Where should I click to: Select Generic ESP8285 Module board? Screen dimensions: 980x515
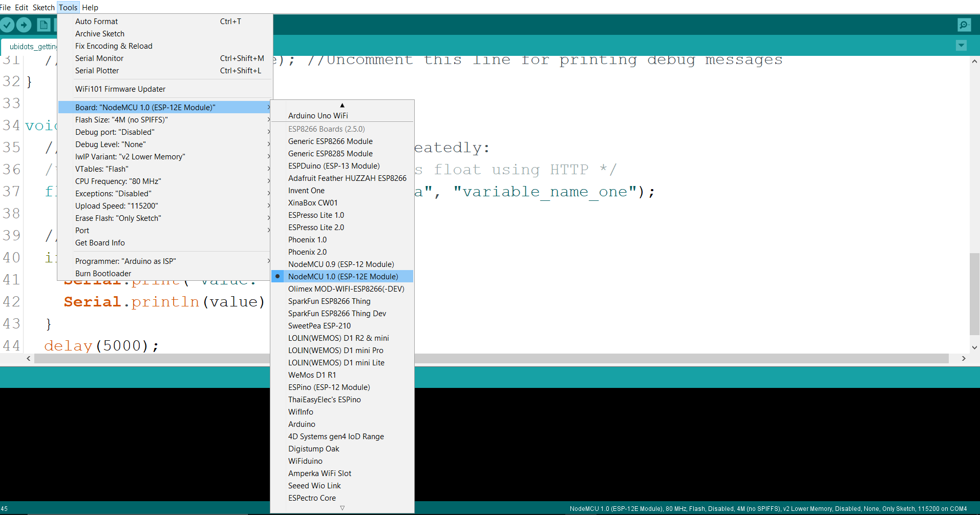(342, 154)
